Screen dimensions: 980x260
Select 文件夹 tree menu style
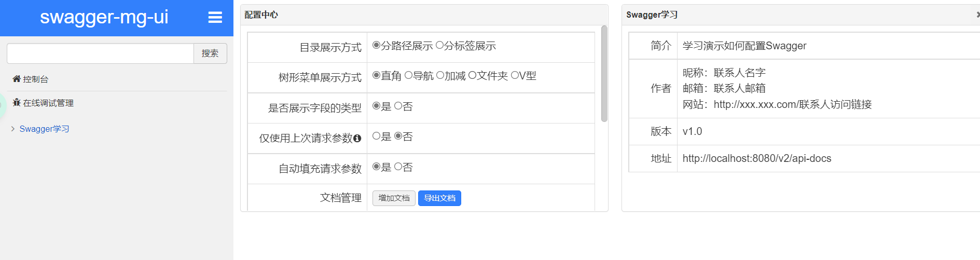point(472,75)
